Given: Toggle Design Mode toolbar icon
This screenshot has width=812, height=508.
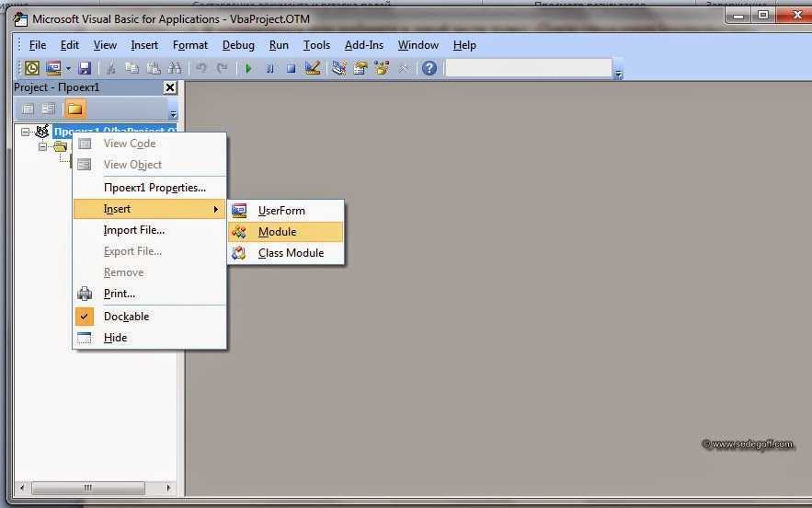Looking at the screenshot, I should tap(313, 68).
